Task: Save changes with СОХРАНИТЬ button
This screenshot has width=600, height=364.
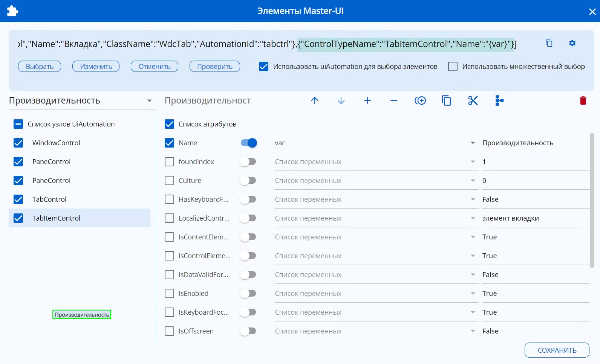Action: [x=557, y=350]
